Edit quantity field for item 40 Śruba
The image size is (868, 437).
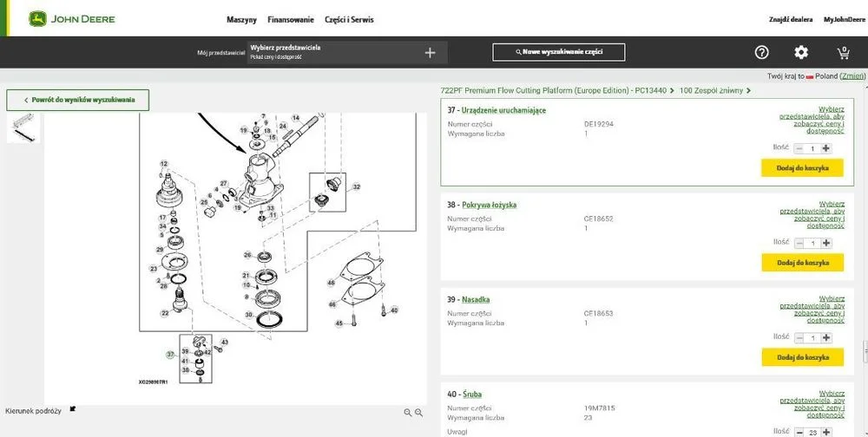pos(812,432)
